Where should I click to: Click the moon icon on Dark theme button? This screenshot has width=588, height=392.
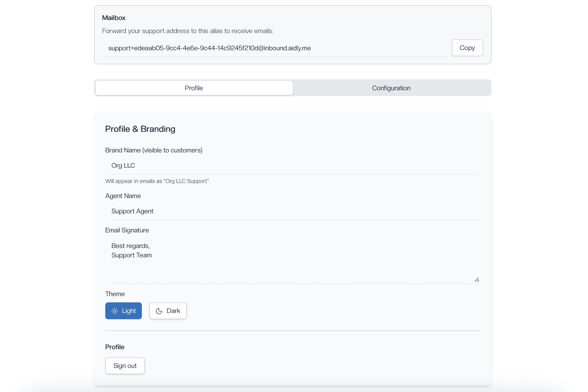[x=158, y=310]
